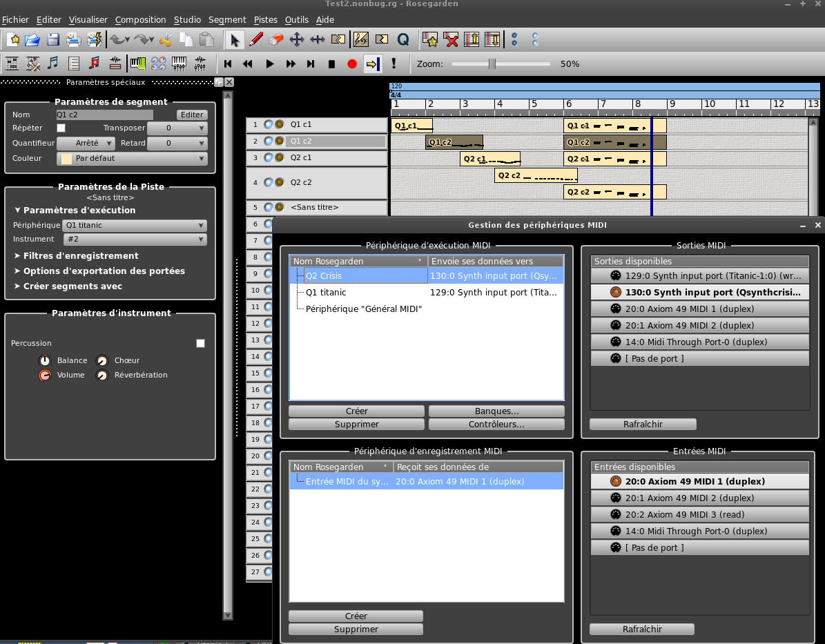
Task: Select the horizontal-arrows Resize tool
Action: (x=318, y=40)
